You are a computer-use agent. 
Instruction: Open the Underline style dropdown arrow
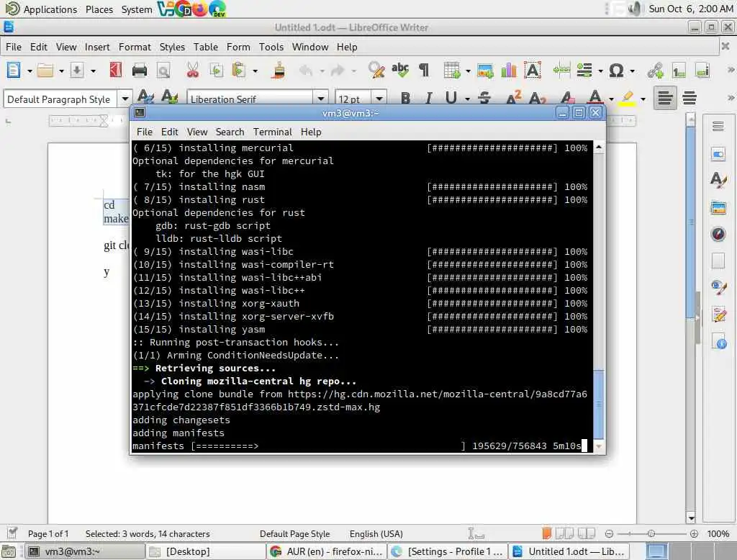(x=467, y=99)
